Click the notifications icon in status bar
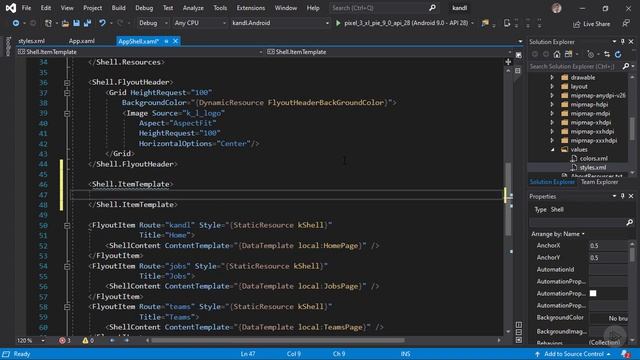This screenshot has height=360, width=640. click(x=625, y=354)
